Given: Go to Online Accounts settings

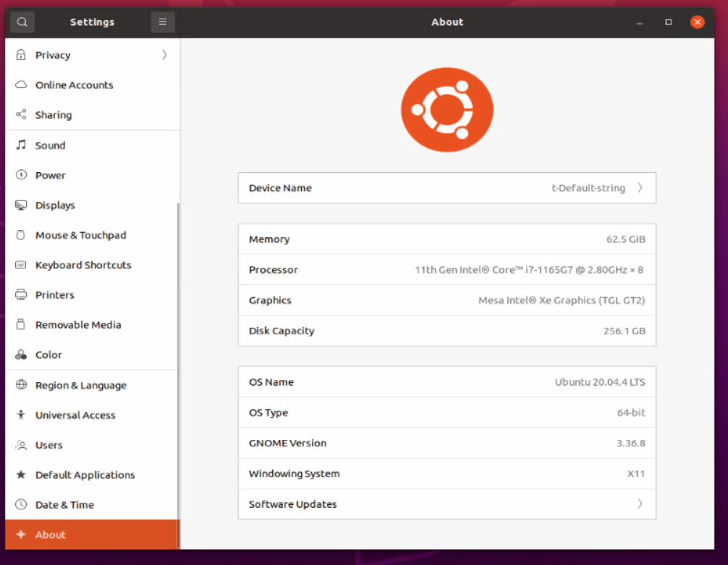Looking at the screenshot, I should [x=92, y=85].
